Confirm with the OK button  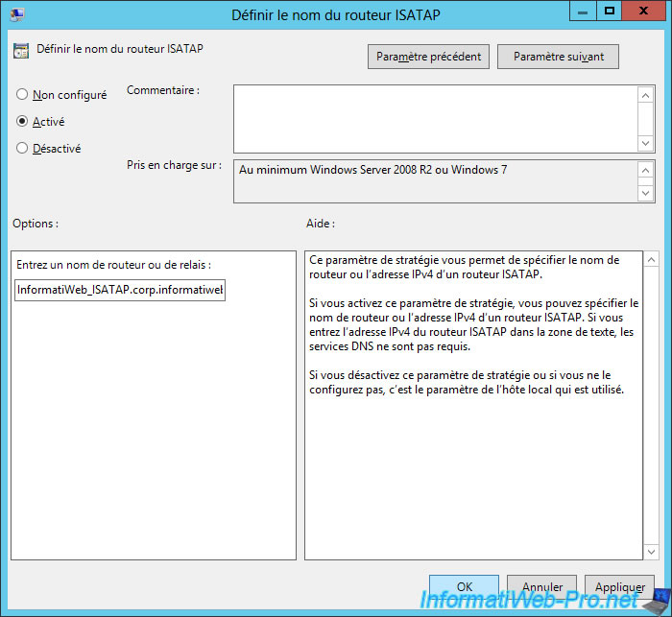point(464,586)
